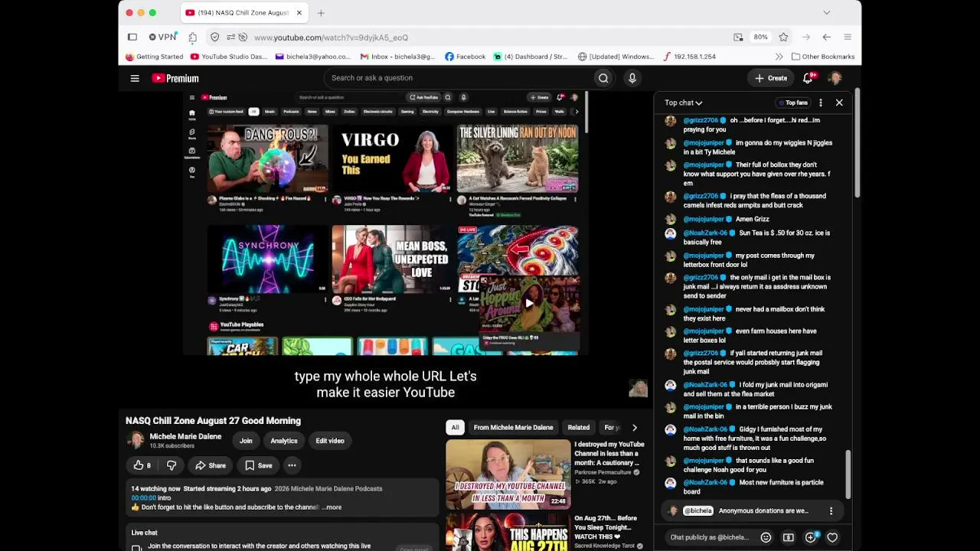Open Other Bookmarks folder

click(x=823, y=57)
